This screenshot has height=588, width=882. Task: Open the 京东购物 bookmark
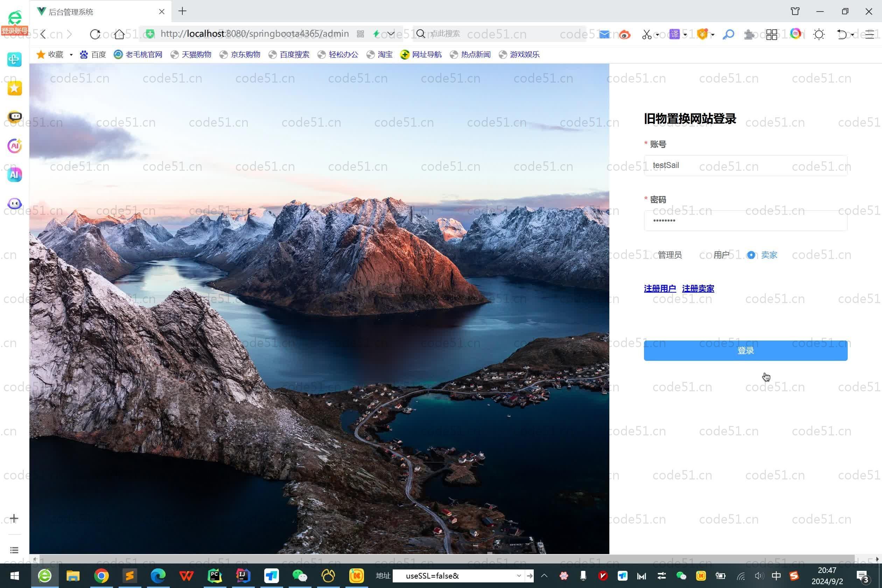coord(240,55)
